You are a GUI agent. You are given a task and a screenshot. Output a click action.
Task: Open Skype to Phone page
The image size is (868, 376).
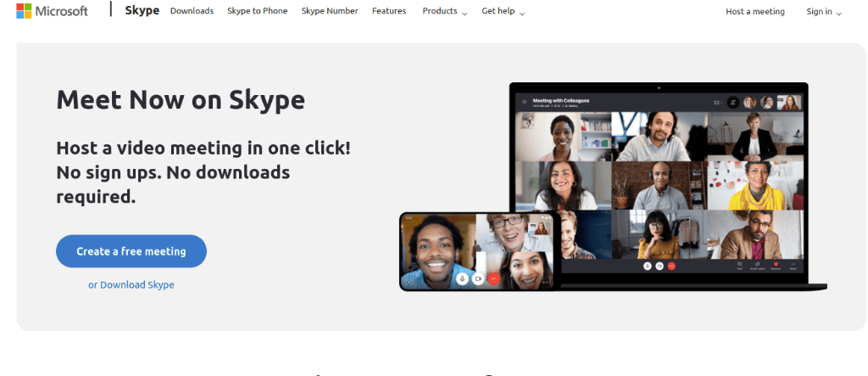(x=258, y=11)
